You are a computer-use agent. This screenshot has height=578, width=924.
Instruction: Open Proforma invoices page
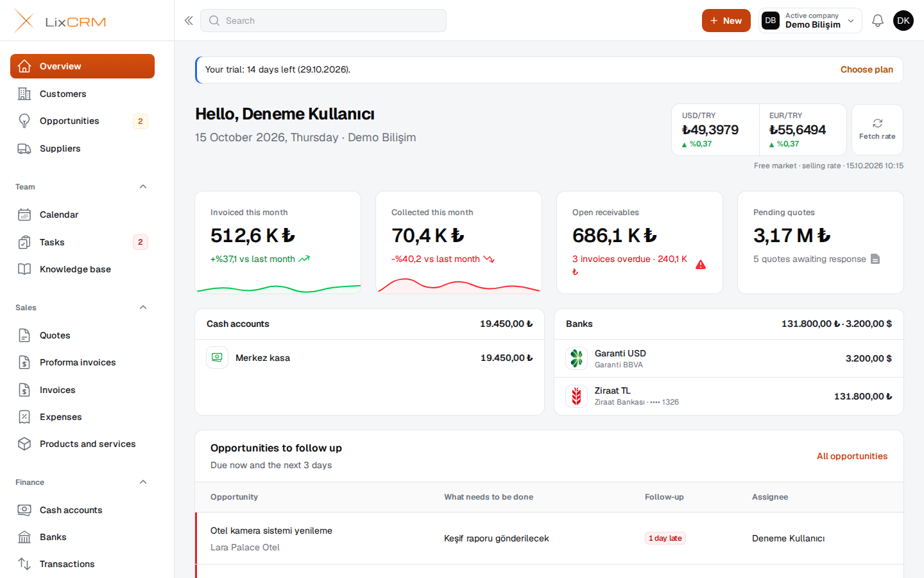(82, 362)
